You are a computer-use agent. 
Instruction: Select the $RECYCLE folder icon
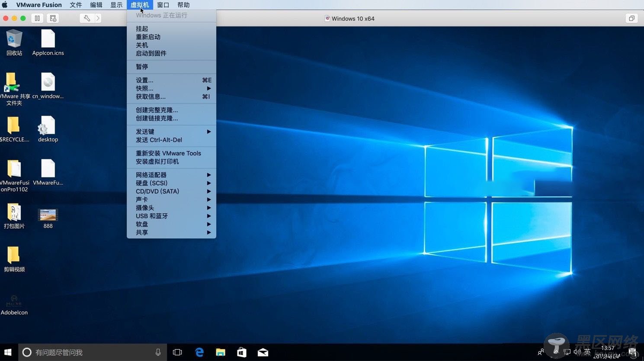(14, 129)
